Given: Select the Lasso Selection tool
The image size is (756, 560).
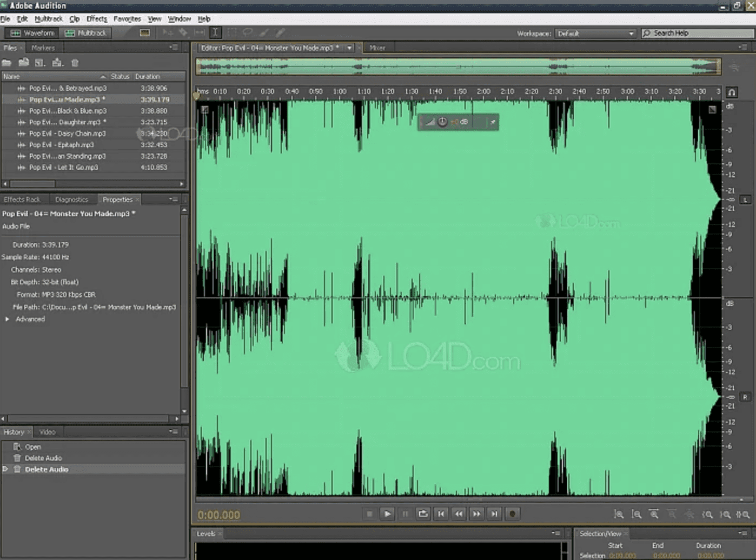Looking at the screenshot, I should click(248, 33).
